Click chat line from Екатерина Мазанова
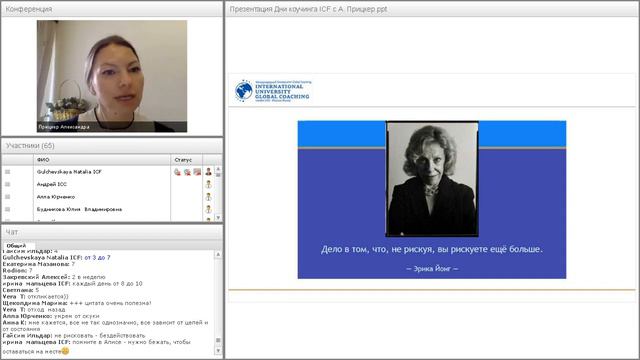640x360 pixels. 39,264
